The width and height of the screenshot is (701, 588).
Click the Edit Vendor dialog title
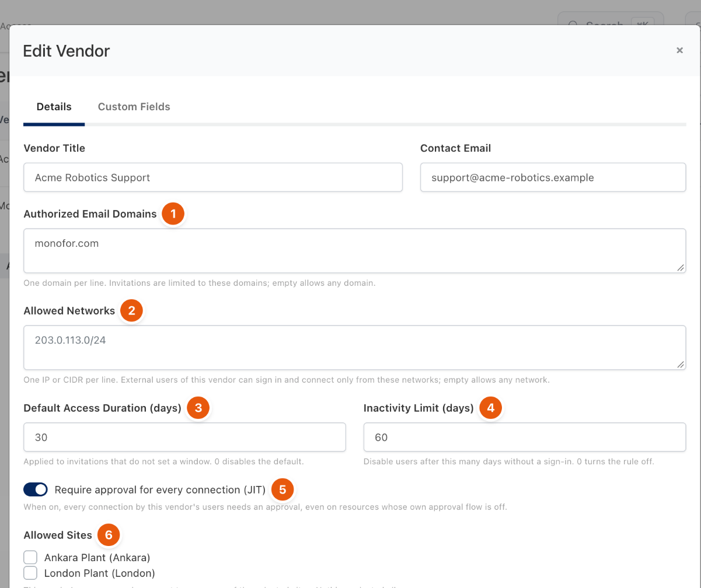tap(66, 51)
